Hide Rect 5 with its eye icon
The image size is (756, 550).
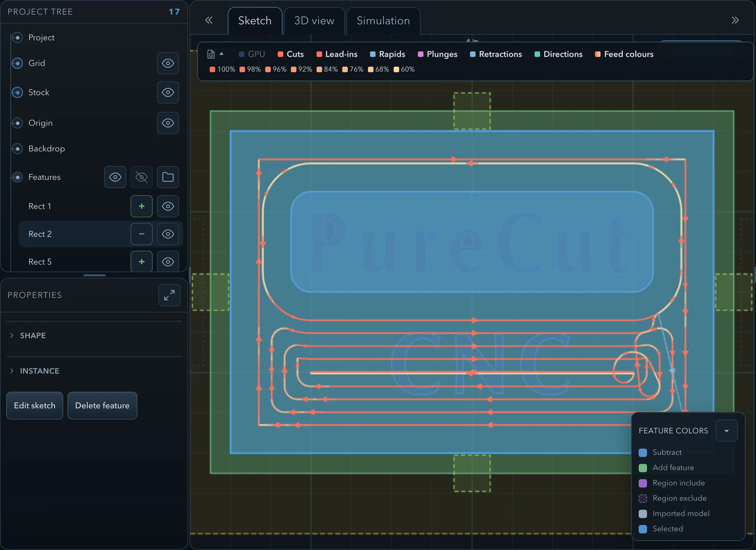coord(168,262)
